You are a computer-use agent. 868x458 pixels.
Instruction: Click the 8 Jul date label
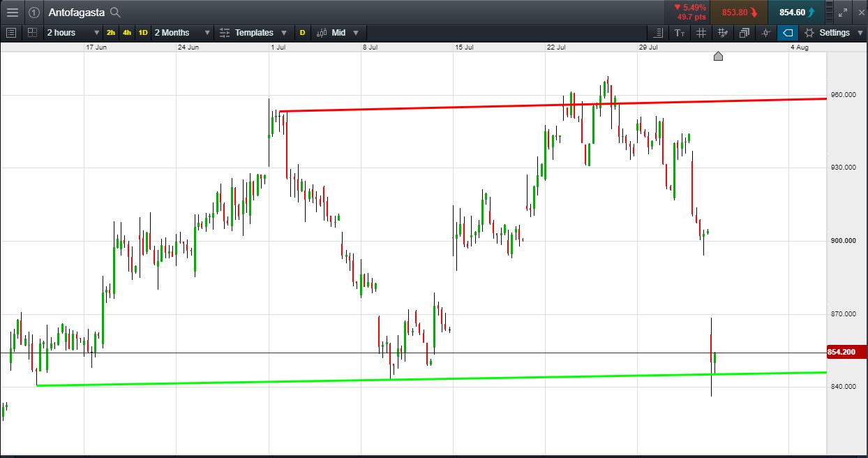coord(371,47)
